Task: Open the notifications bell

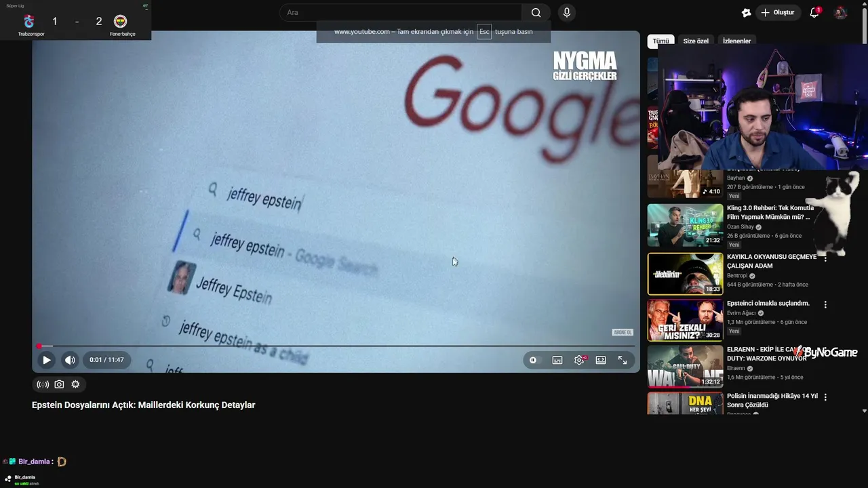Action: (814, 12)
